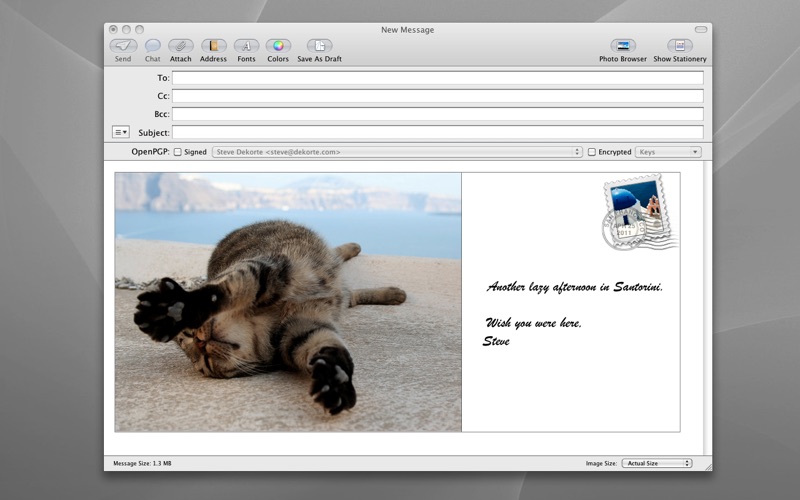Click in the Cc field

point(438,96)
